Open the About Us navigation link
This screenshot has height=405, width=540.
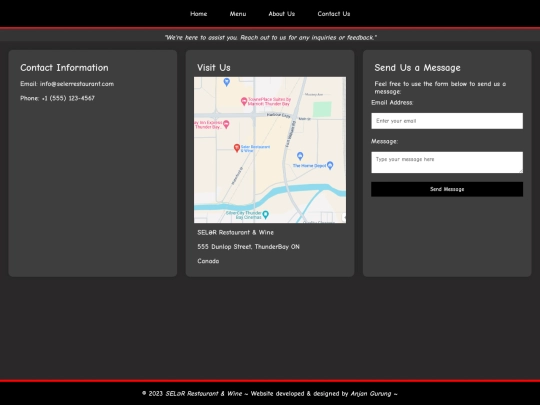[281, 14]
